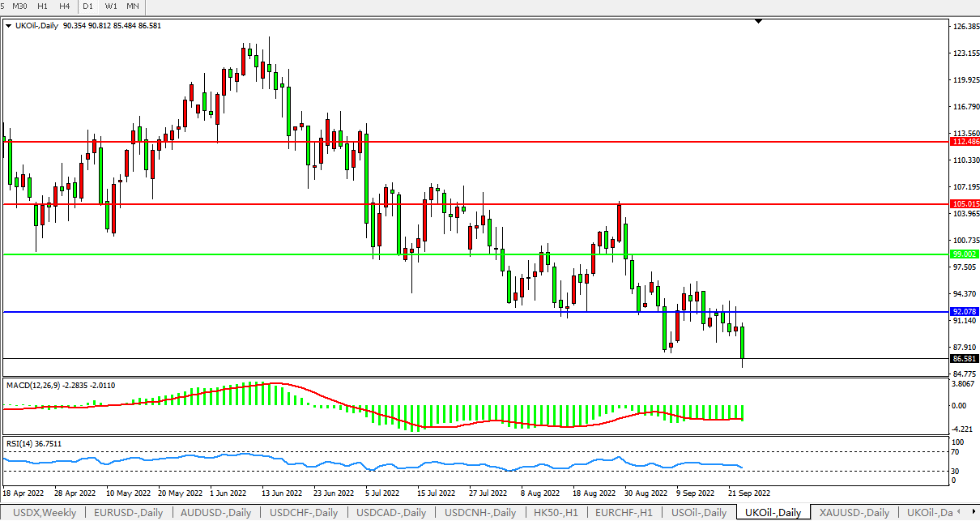Click the green 99.002 price label
The image size is (980, 521).
pos(965,254)
